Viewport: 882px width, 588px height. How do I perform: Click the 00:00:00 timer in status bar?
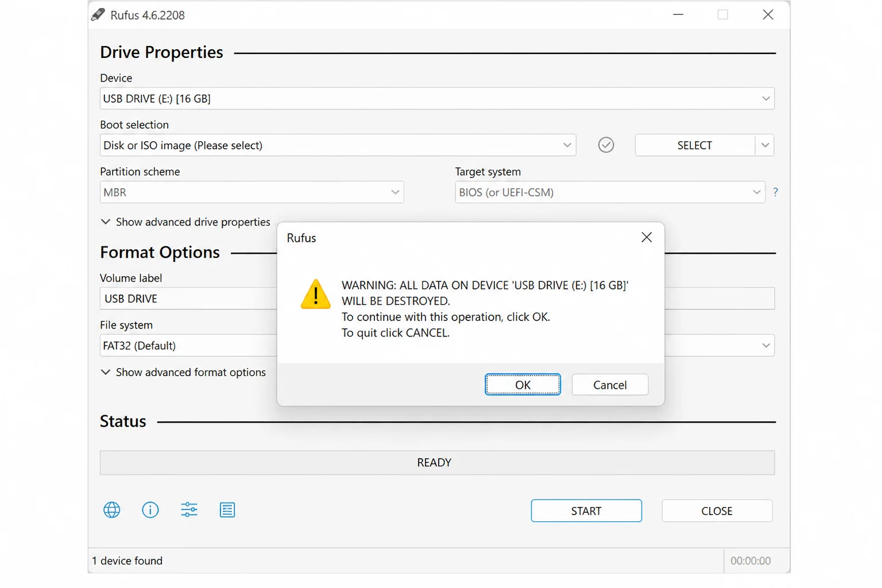751,561
